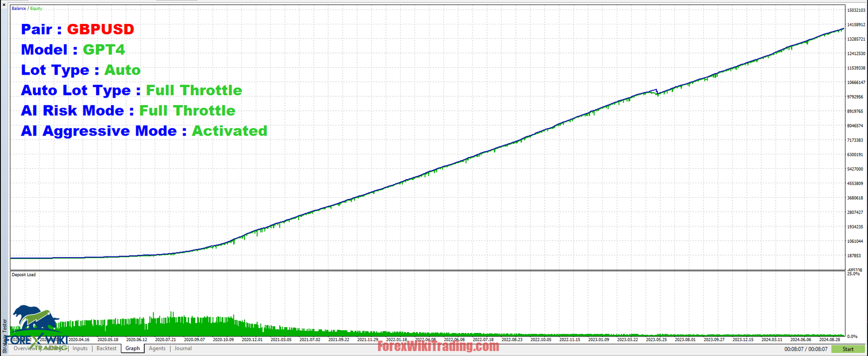
Task: Click the 3680618 axis value
Action: click(x=855, y=198)
